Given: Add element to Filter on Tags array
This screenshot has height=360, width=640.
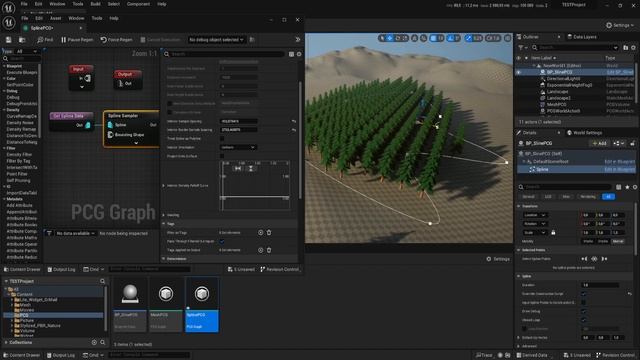Looking at the screenshot, I should [260, 233].
